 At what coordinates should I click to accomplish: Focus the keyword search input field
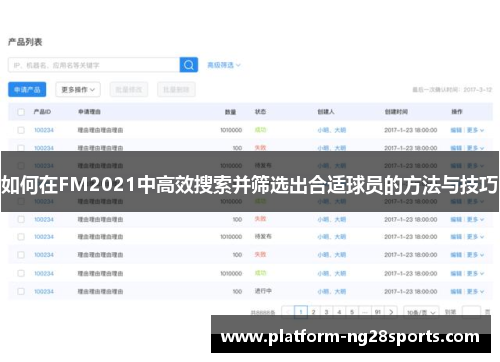(x=94, y=65)
